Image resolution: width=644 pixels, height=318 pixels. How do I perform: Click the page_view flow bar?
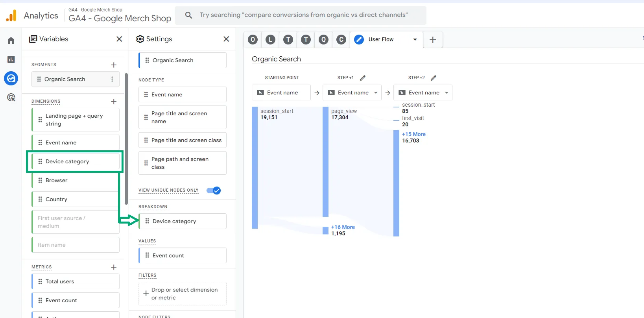pos(326,162)
